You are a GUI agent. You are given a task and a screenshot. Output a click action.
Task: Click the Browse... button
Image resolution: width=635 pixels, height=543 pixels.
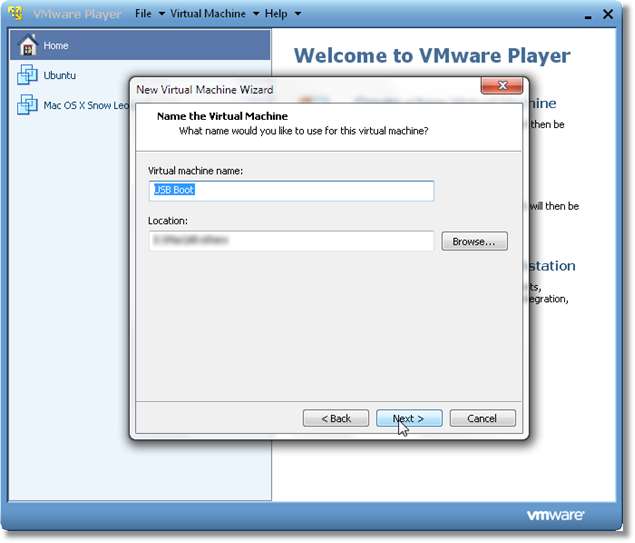474,241
